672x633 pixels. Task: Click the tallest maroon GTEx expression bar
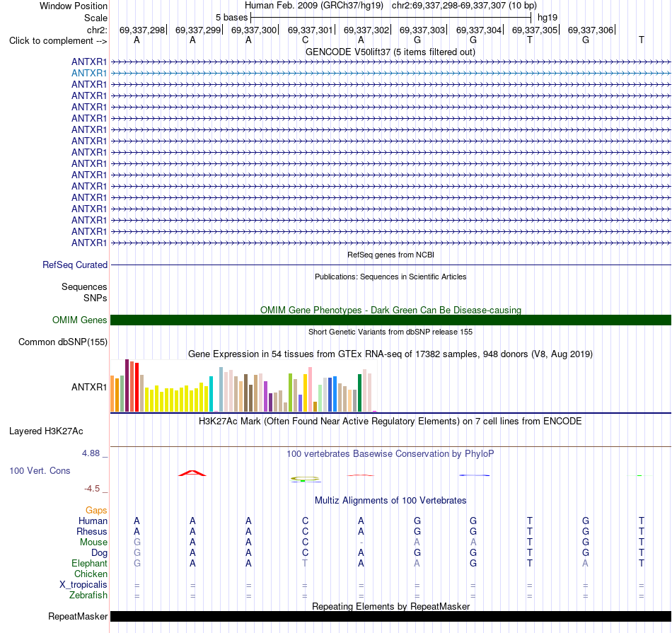tap(127, 385)
